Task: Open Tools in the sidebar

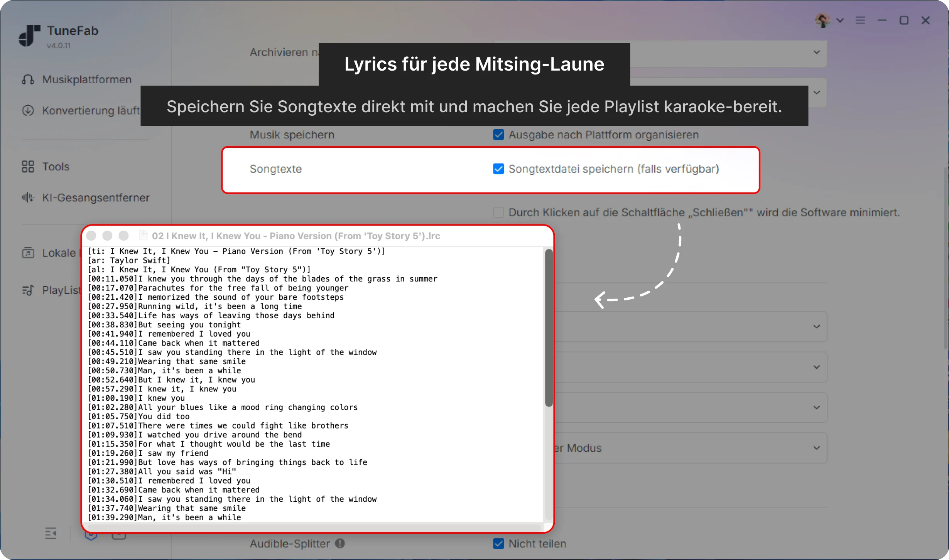Action: click(46, 167)
